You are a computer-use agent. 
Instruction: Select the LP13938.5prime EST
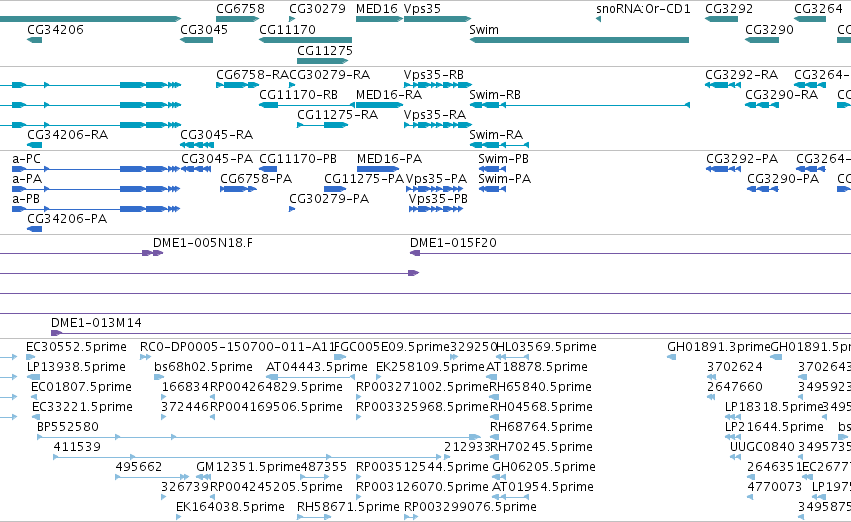(x=34, y=377)
